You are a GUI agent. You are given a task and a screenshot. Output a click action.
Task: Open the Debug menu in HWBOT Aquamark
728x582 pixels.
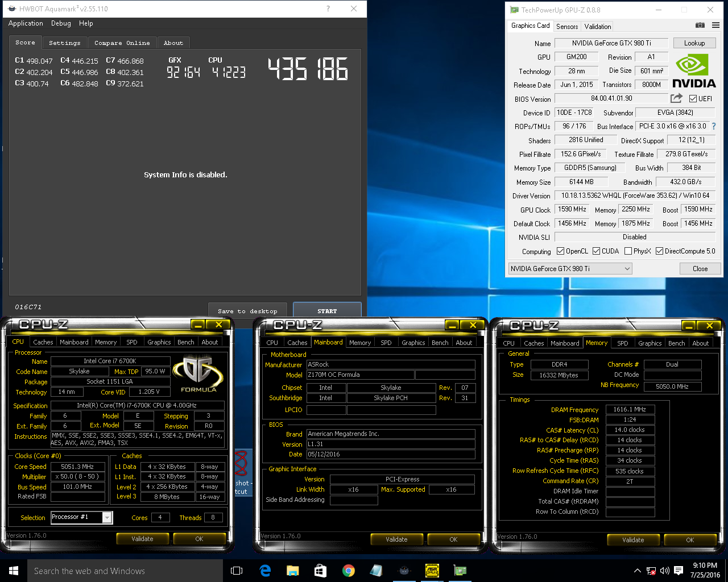[x=61, y=23]
